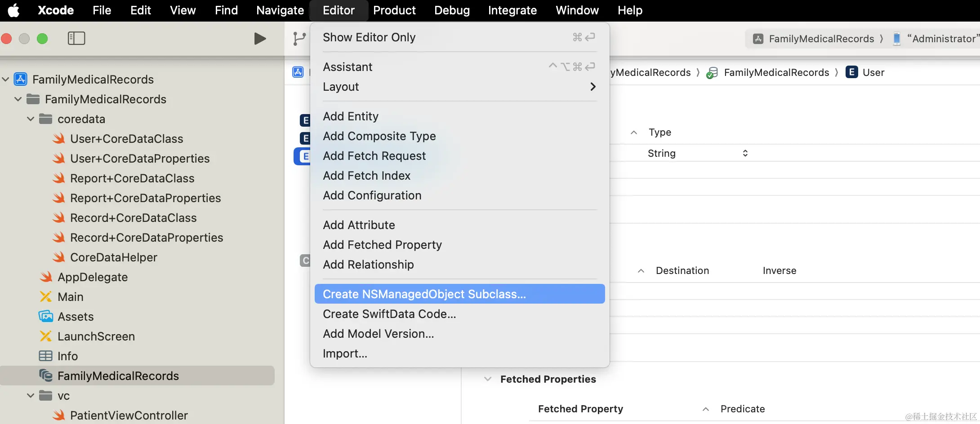Open AppDelegate Swift file
Image resolution: width=980 pixels, height=424 pixels.
[93, 277]
